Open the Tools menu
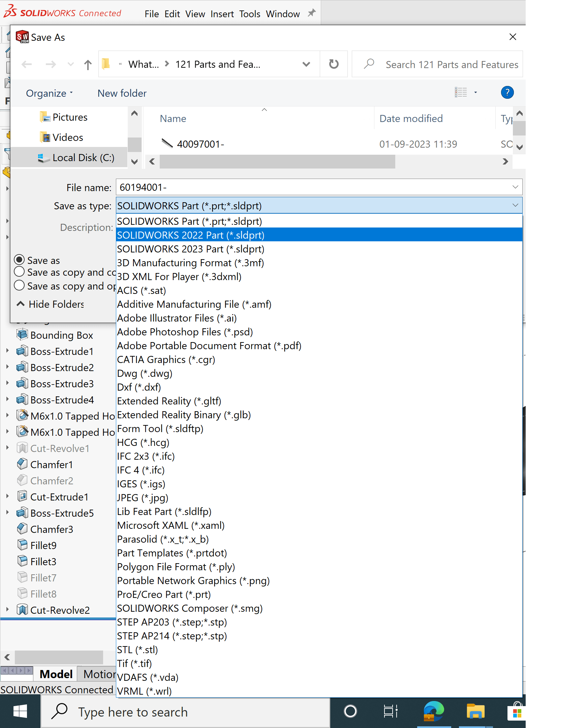This screenshot has height=728, width=587. click(x=250, y=14)
